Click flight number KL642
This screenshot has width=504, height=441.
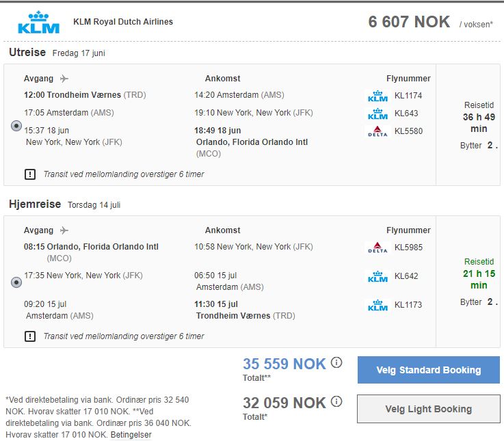tap(406, 276)
